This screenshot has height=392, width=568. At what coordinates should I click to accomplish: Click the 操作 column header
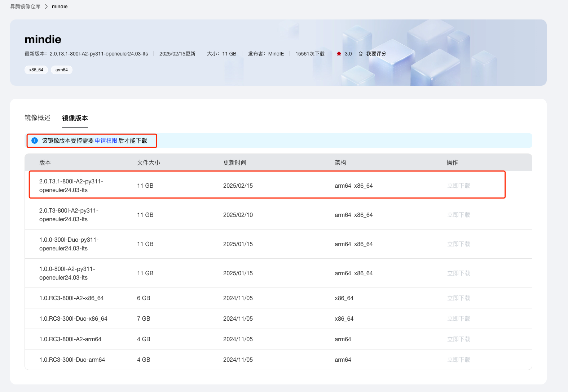click(x=452, y=162)
